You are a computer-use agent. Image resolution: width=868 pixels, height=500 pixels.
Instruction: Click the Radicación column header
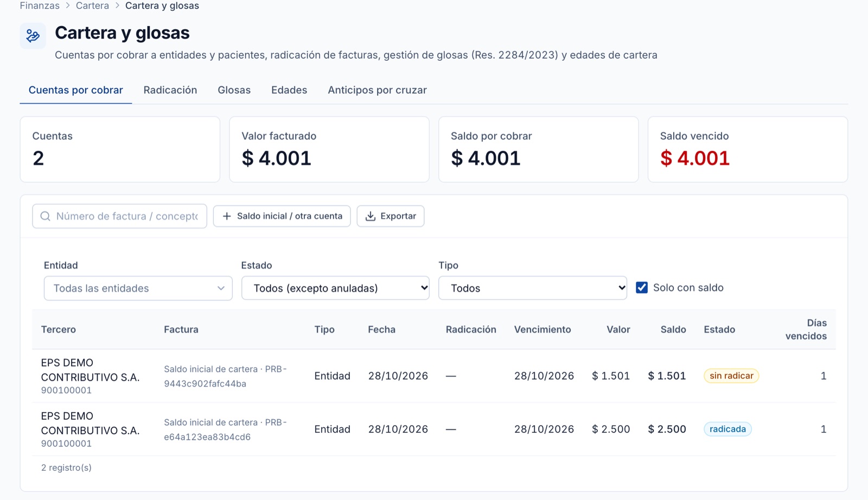[x=471, y=330]
